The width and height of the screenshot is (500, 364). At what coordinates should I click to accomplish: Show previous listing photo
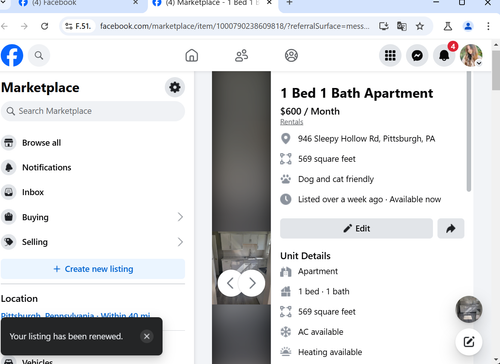point(230,283)
